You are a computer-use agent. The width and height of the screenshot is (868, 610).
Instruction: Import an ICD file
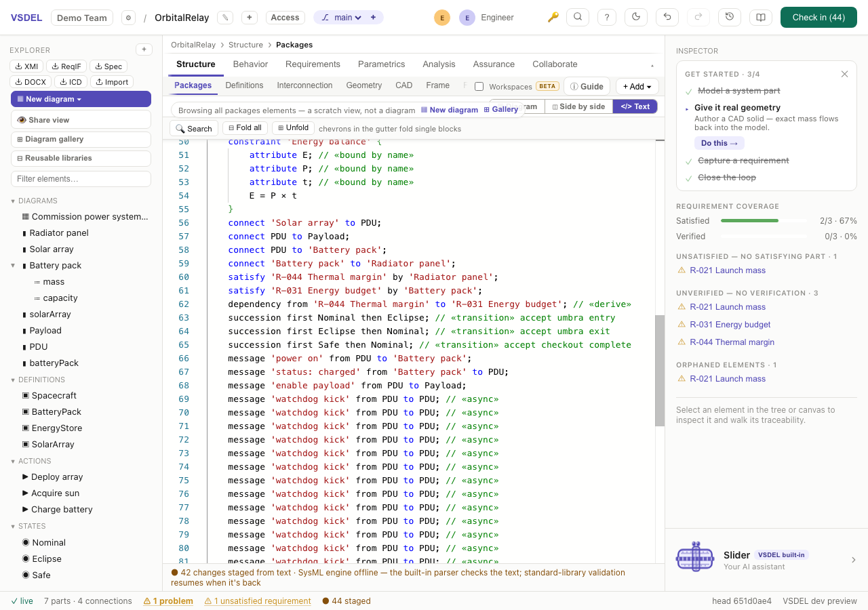pos(71,82)
